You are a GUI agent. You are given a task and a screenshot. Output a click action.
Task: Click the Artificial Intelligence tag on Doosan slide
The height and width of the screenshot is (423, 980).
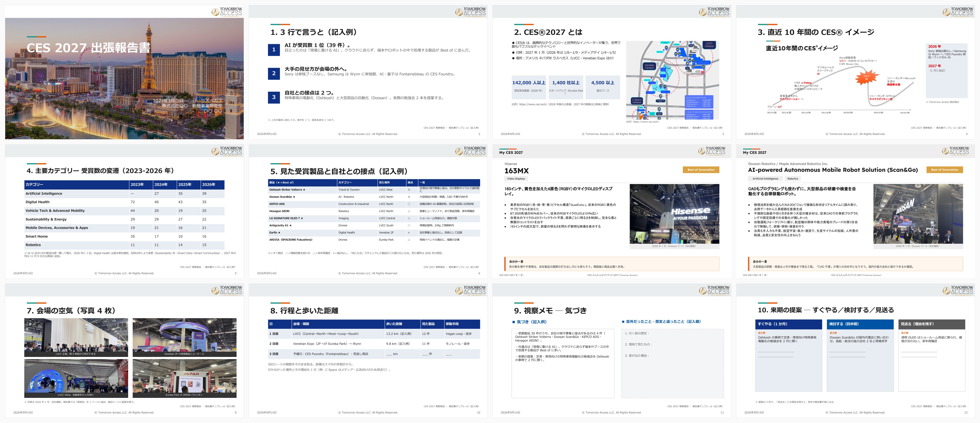click(765, 179)
